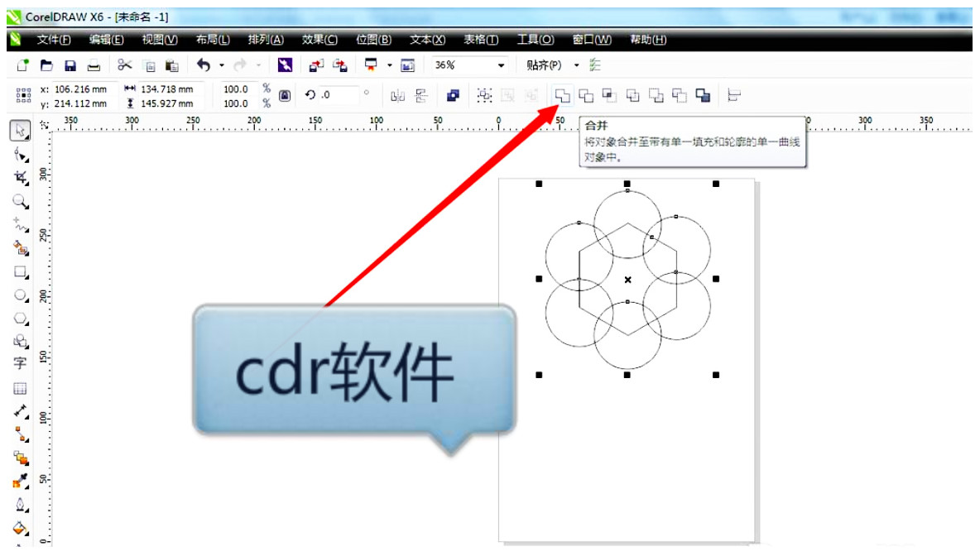This screenshot has width=980, height=556.
Task: Select the Shape tool
Action: (21, 155)
